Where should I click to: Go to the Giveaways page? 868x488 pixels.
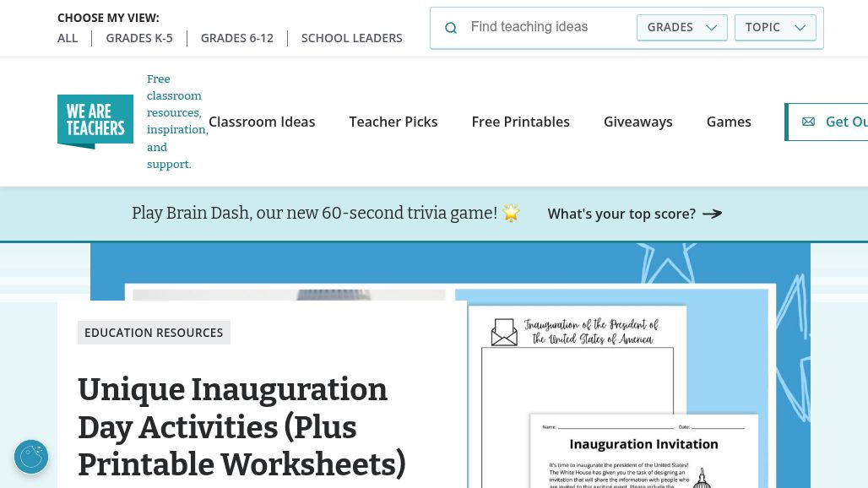click(637, 122)
